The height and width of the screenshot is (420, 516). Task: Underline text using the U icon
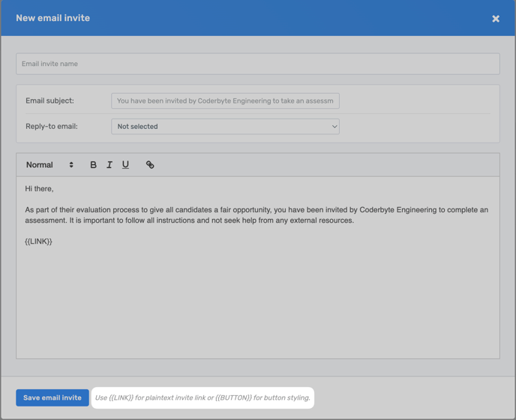tap(125, 165)
